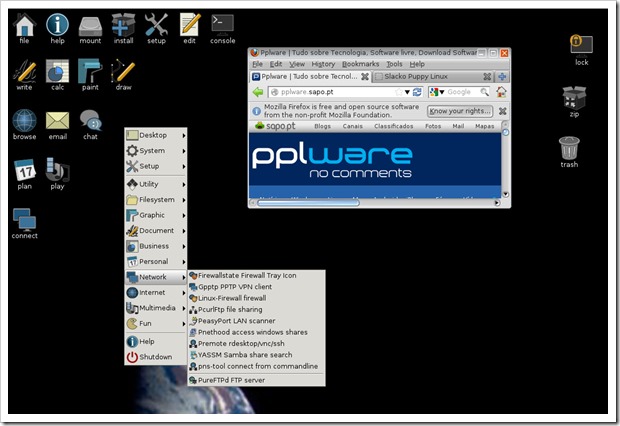The image size is (620, 426).
Task: Open YASSM Samba share search
Action: coord(256,355)
